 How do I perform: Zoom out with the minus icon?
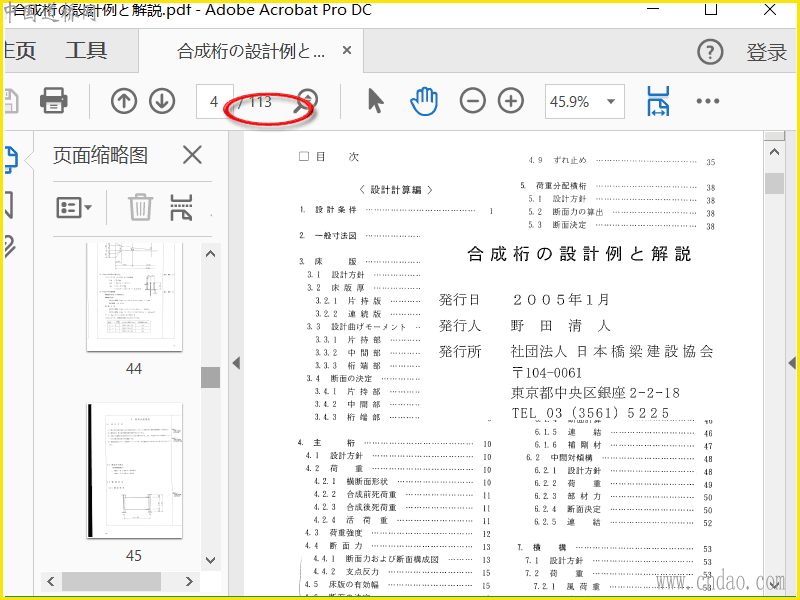[x=472, y=101]
